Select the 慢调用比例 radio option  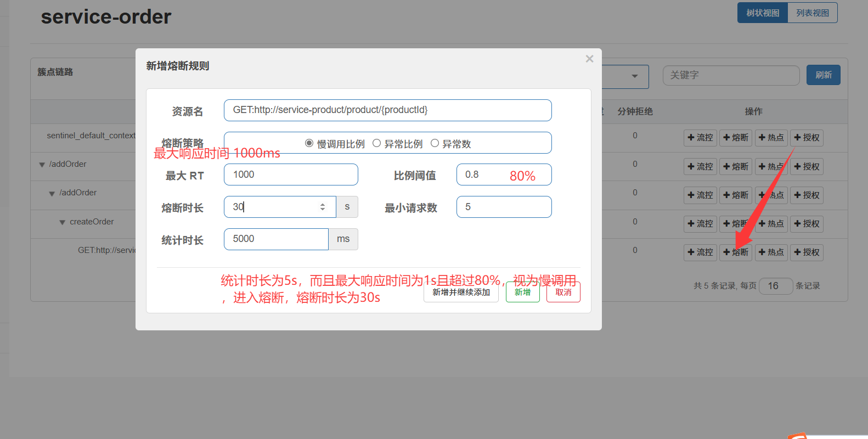click(x=309, y=143)
